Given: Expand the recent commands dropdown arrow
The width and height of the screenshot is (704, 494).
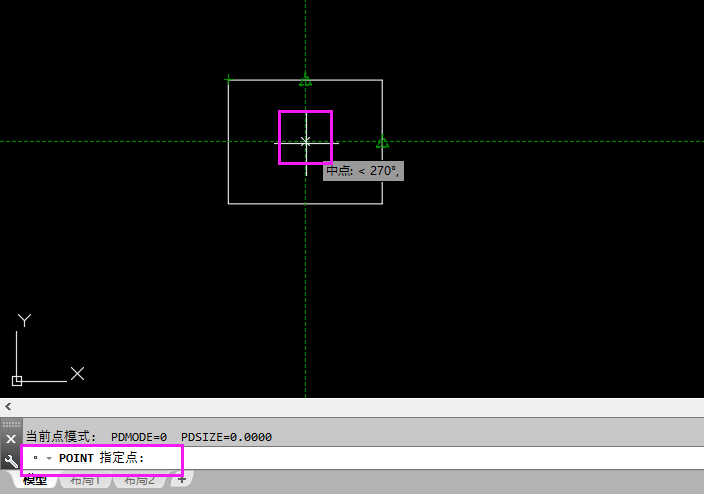Looking at the screenshot, I should [49, 459].
